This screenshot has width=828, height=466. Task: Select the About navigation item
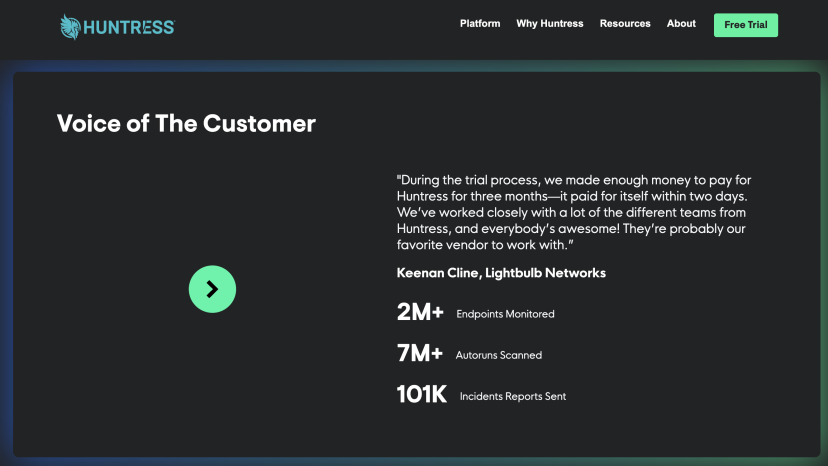681,24
